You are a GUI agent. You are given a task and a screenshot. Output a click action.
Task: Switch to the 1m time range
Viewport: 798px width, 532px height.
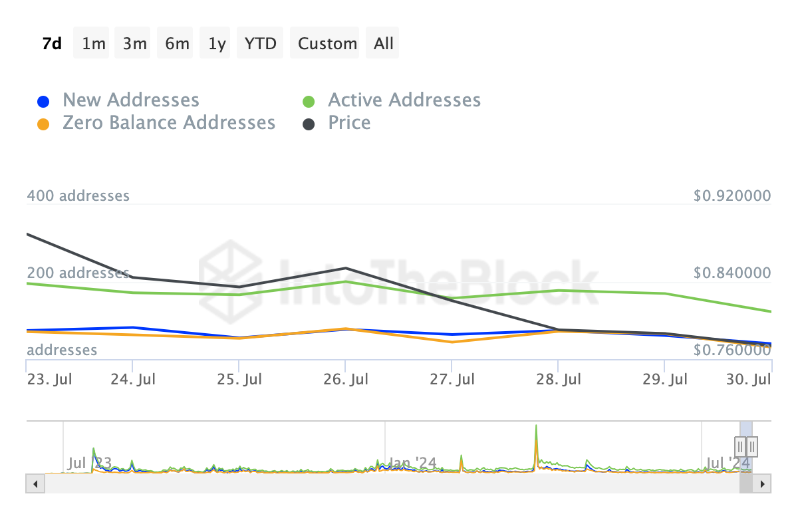click(x=94, y=43)
